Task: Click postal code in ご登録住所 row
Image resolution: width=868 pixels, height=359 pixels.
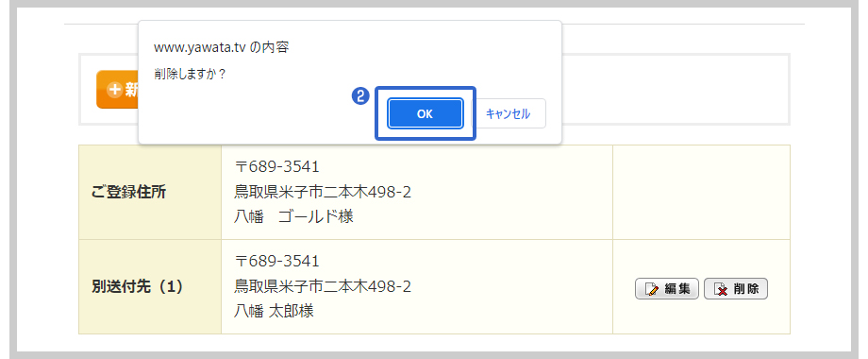Action: click(277, 167)
